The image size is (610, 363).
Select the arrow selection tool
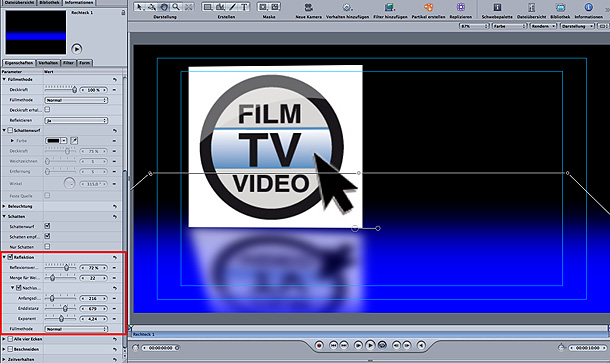140,7
